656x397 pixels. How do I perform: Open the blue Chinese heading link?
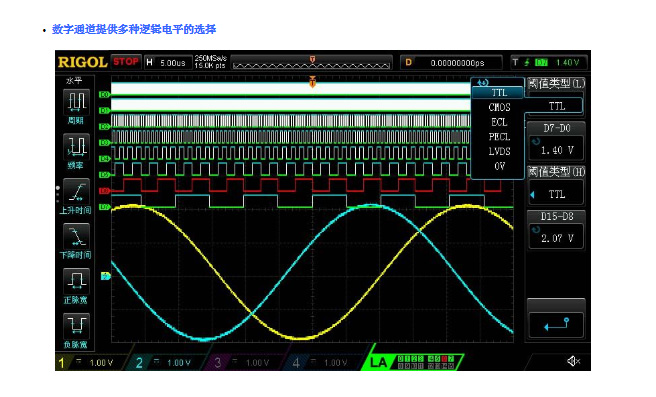click(x=134, y=29)
